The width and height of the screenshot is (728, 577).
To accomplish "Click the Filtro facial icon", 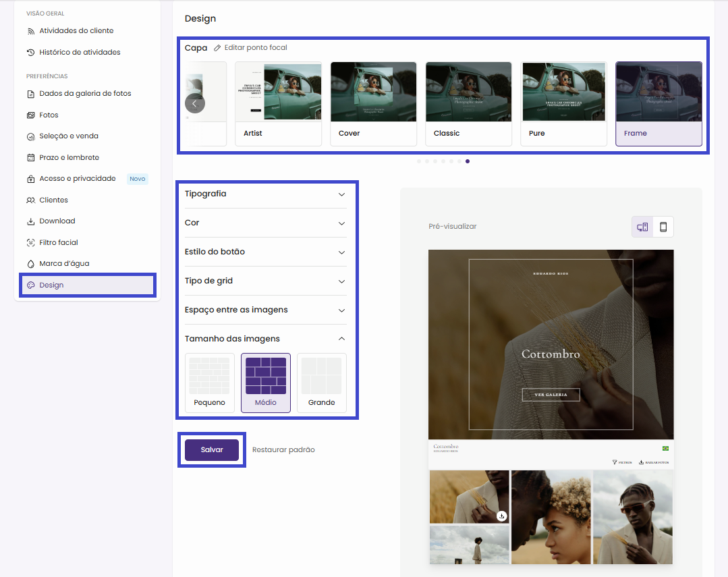I will click(x=30, y=242).
